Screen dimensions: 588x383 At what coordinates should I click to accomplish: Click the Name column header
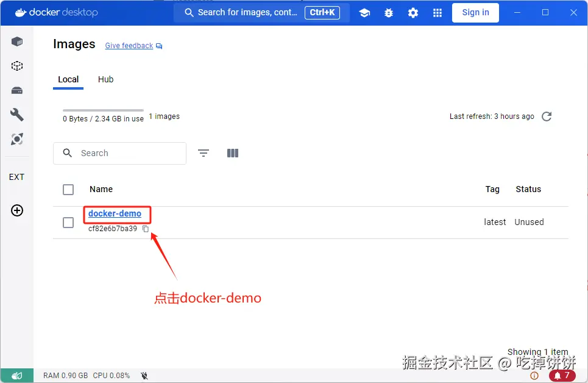pos(101,189)
